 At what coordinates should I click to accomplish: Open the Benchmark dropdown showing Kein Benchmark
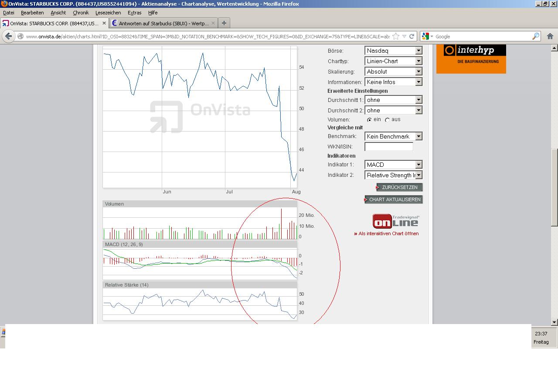point(393,136)
